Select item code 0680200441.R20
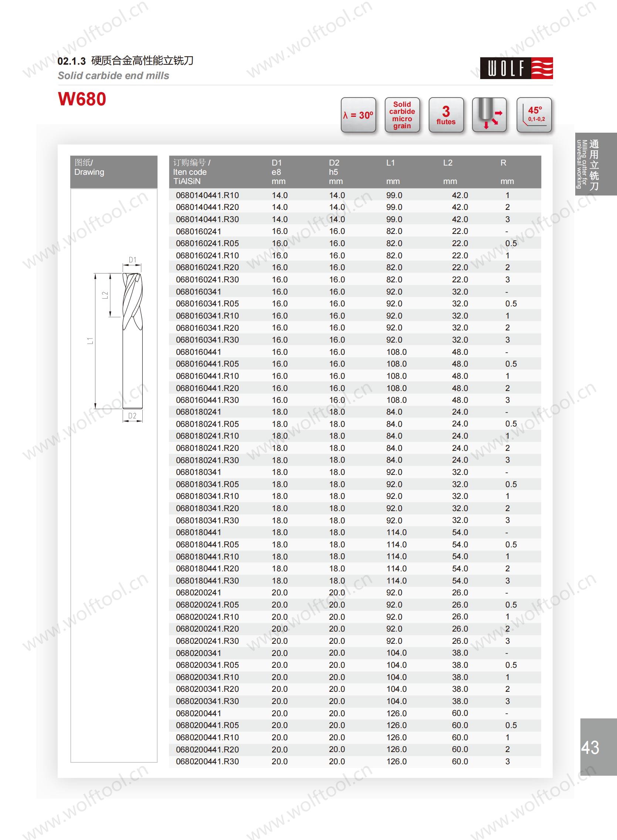617x840 pixels. [x=207, y=749]
